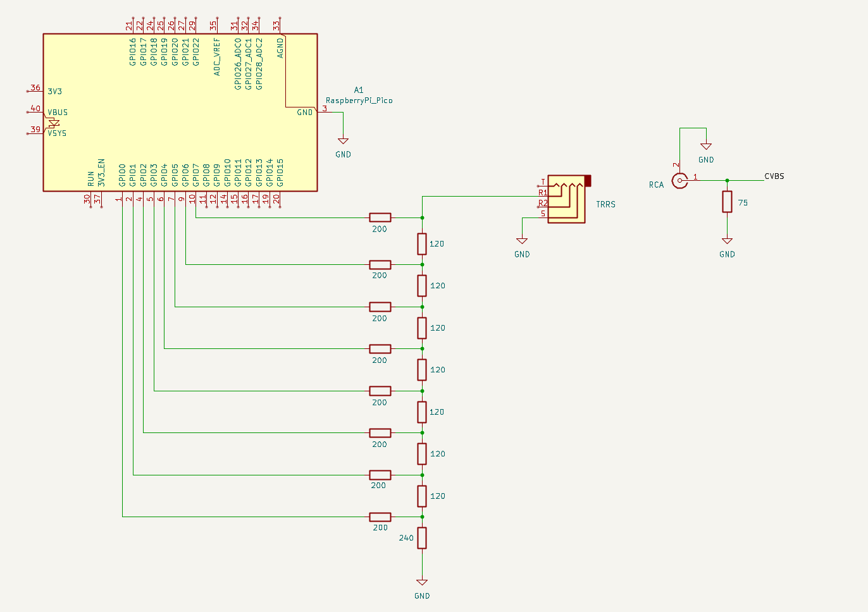The image size is (868, 612).
Task: Click the 3V3 pin label on the Pico
Action: (x=54, y=91)
